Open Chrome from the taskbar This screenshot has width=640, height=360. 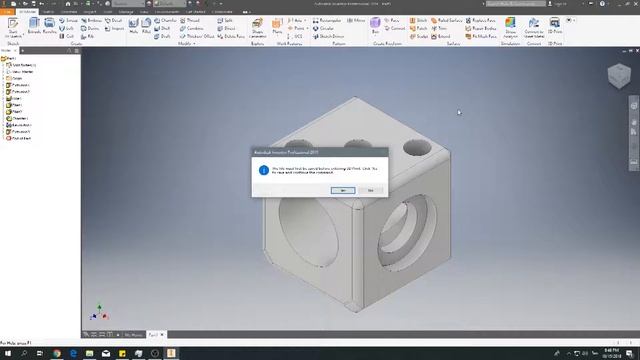(57, 353)
